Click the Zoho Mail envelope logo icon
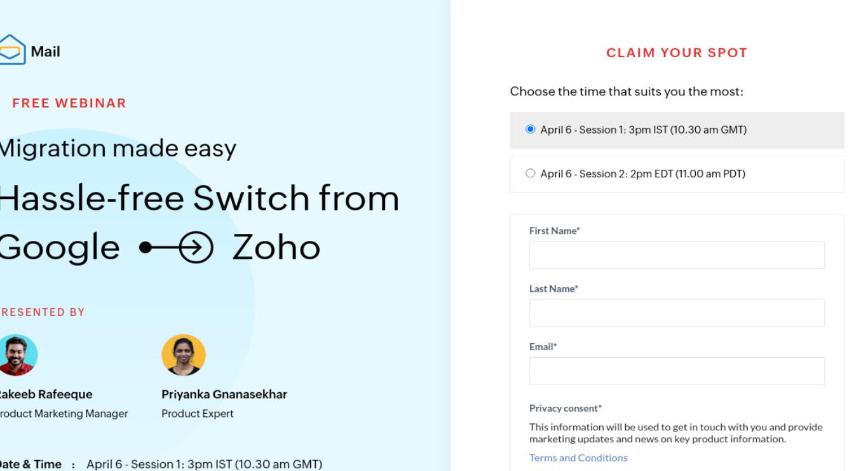 point(12,50)
